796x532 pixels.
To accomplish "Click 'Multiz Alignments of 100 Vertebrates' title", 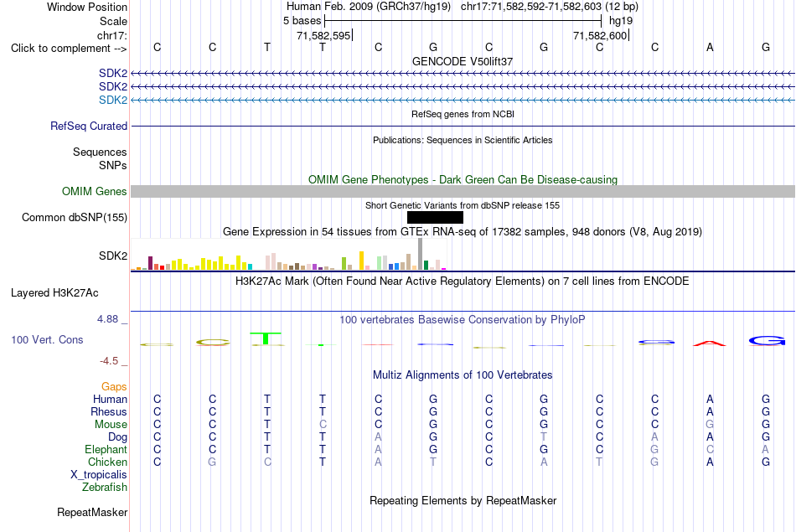I will click(x=463, y=375).
